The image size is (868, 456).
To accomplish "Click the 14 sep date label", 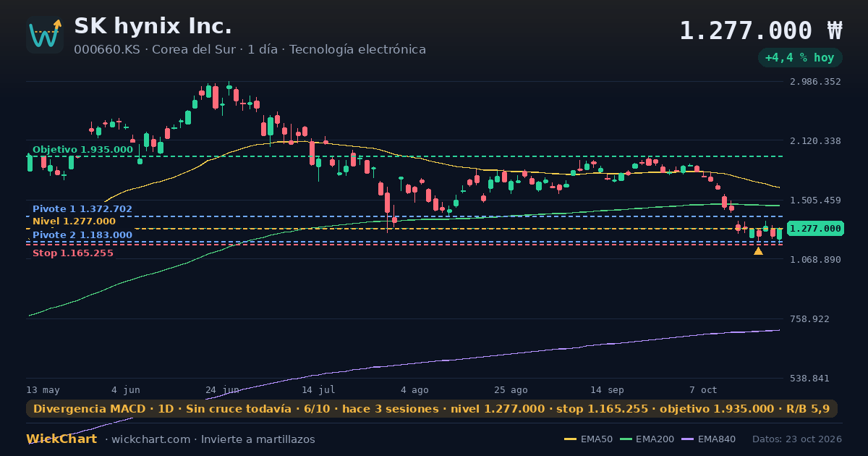I will click(607, 390).
